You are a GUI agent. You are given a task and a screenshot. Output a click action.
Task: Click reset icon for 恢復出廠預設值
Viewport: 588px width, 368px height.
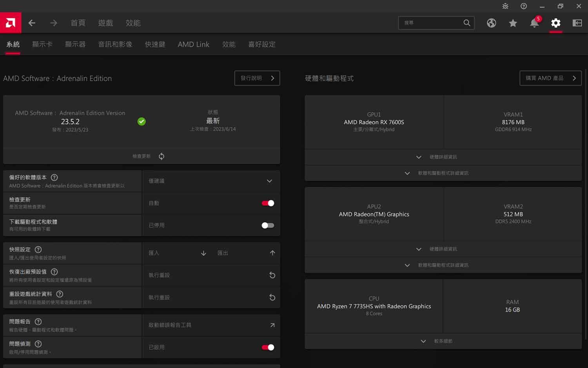tap(272, 275)
